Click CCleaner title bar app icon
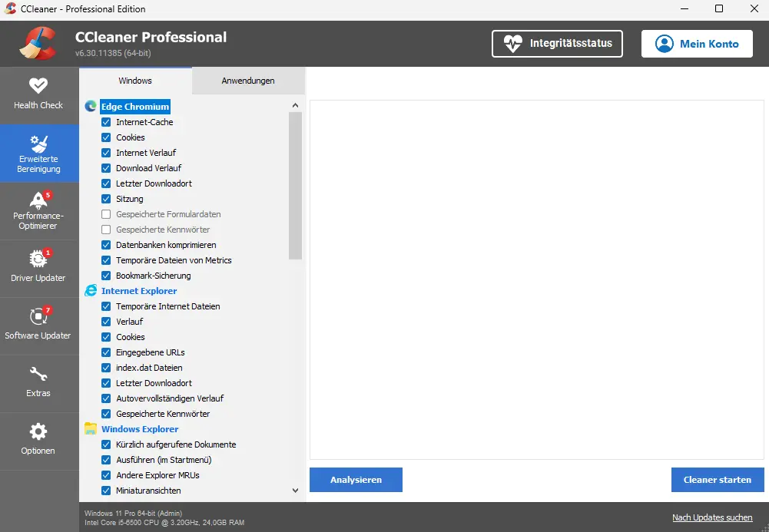This screenshot has height=532, width=769. pos(10,8)
